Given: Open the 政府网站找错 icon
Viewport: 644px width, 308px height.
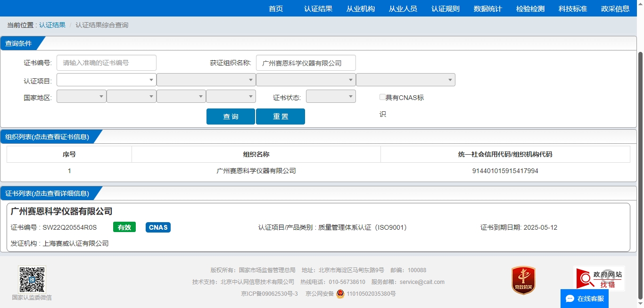Looking at the screenshot, I should point(599,278).
